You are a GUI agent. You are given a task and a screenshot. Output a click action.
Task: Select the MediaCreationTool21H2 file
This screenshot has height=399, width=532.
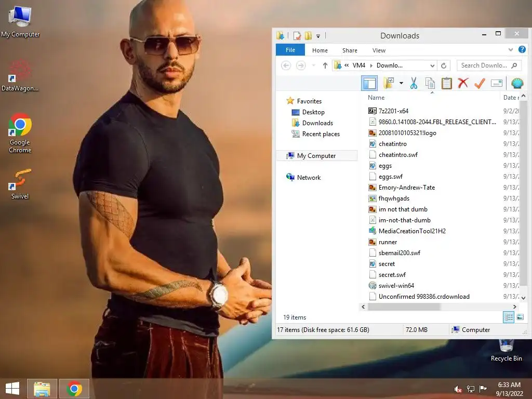[x=407, y=231]
